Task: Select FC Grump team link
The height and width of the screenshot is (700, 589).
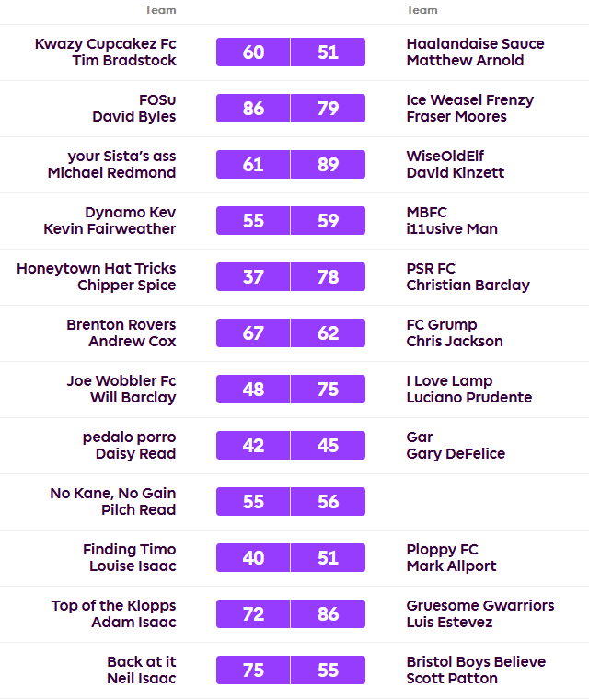Action: coord(442,325)
